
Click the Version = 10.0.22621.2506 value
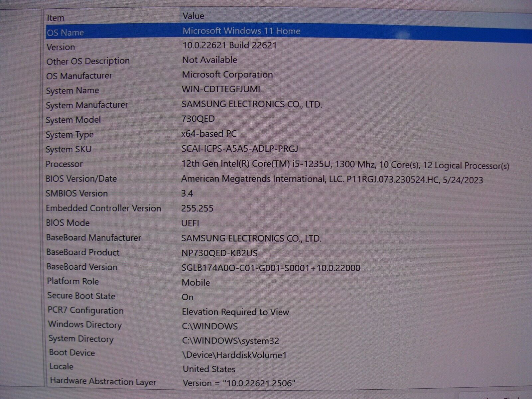[239, 383]
